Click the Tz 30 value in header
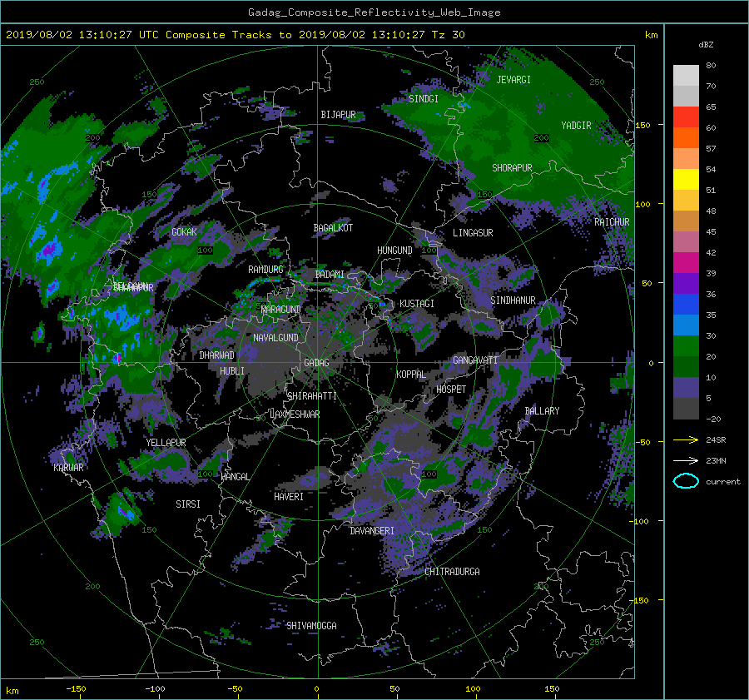 (x=448, y=35)
